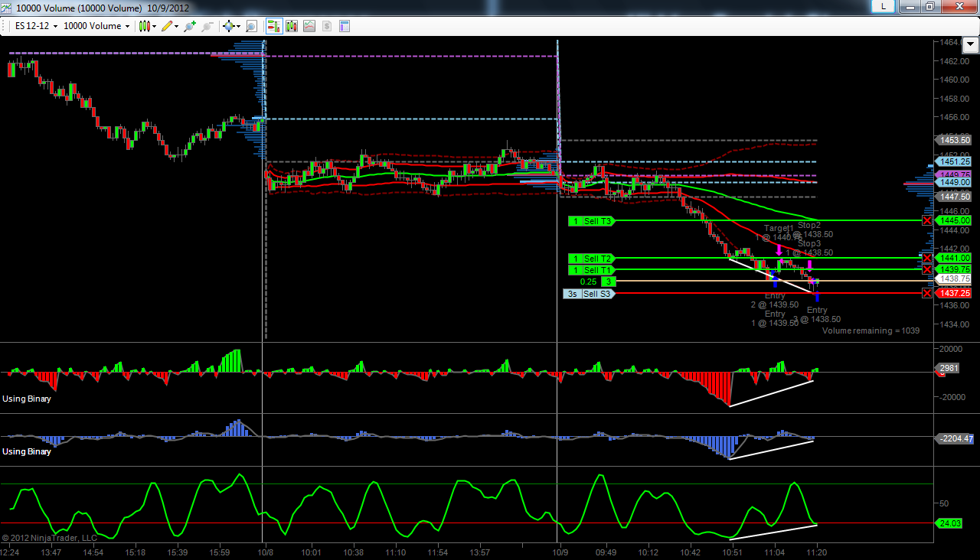Click the 0.25 position profit value
980x560 pixels.
coord(588,282)
